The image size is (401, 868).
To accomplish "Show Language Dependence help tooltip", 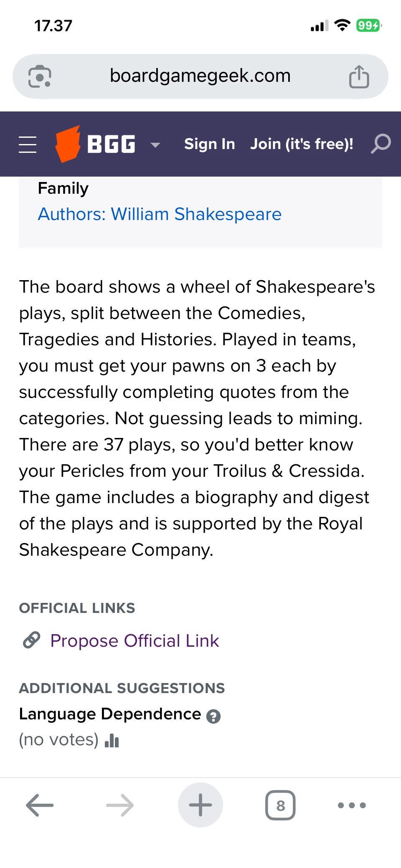I will tap(213, 716).
